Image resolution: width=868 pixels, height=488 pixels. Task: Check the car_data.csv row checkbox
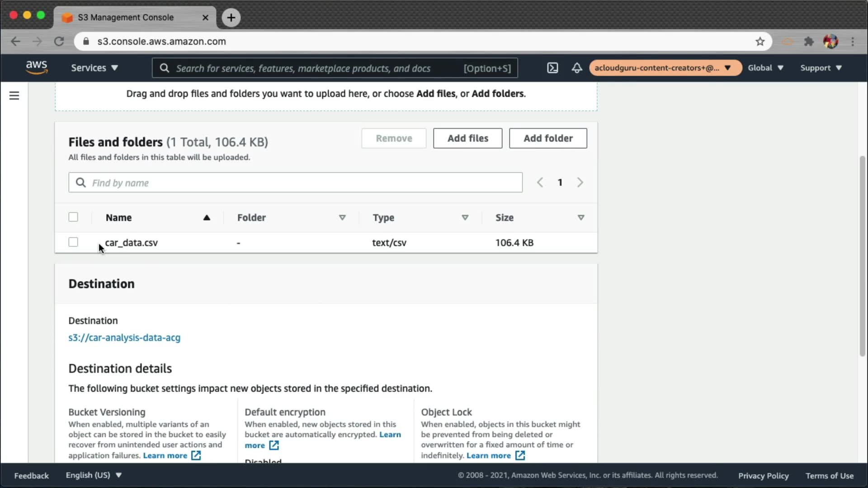click(73, 242)
